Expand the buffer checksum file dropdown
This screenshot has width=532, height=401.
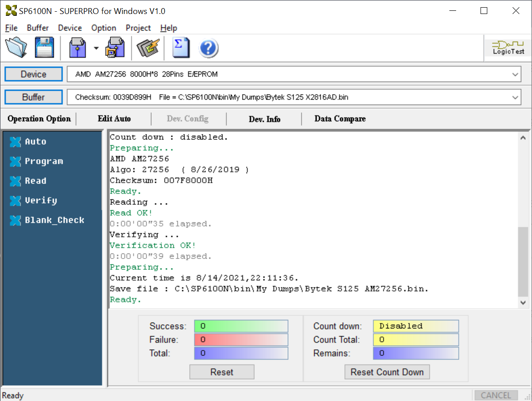click(515, 97)
